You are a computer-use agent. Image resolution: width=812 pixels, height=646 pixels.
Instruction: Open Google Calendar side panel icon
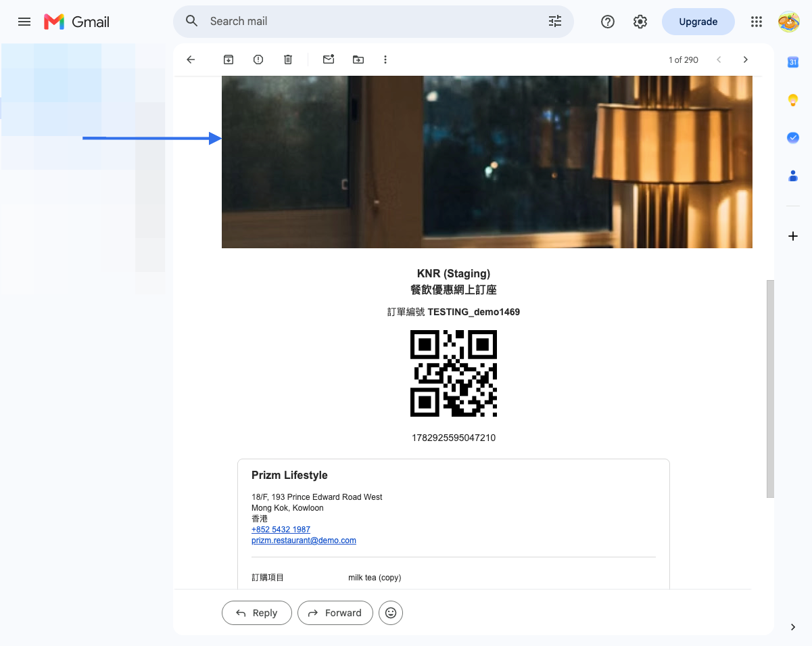(x=793, y=62)
